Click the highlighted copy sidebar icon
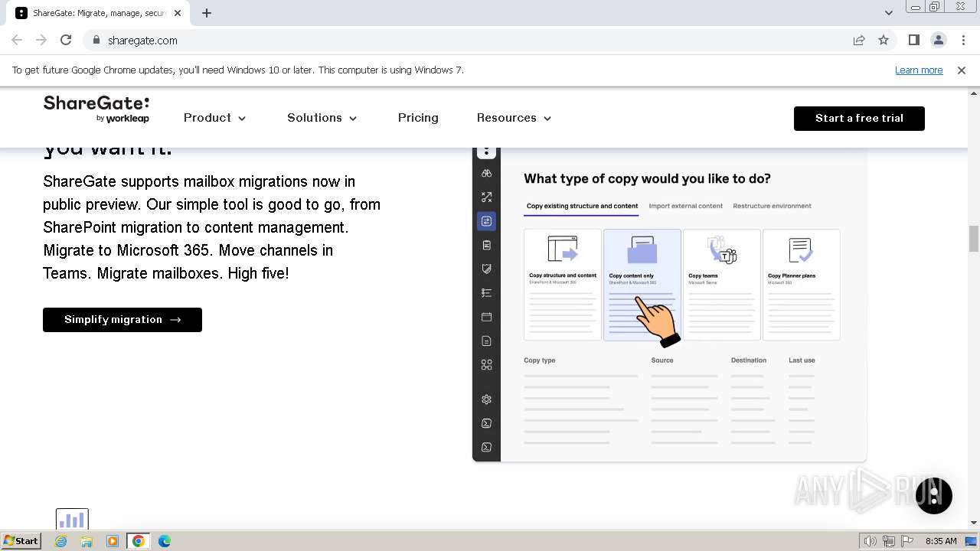 point(486,221)
